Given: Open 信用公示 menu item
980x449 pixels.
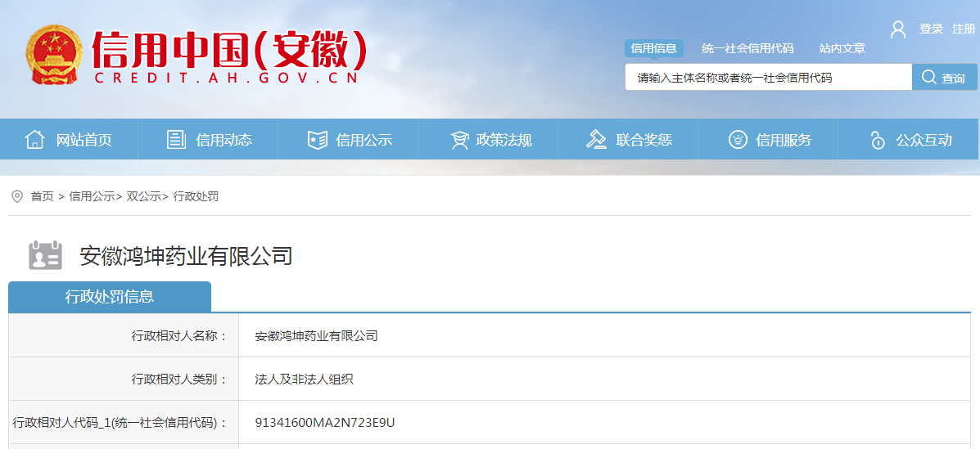Looking at the screenshot, I should click(364, 140).
